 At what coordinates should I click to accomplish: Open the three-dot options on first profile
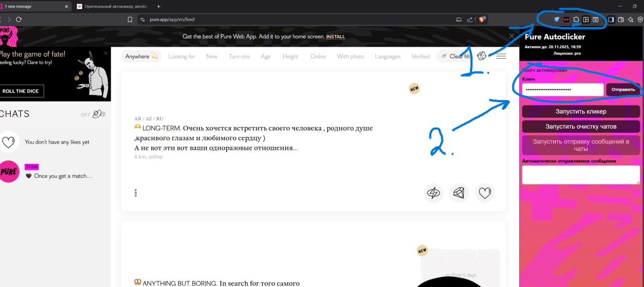click(x=135, y=193)
